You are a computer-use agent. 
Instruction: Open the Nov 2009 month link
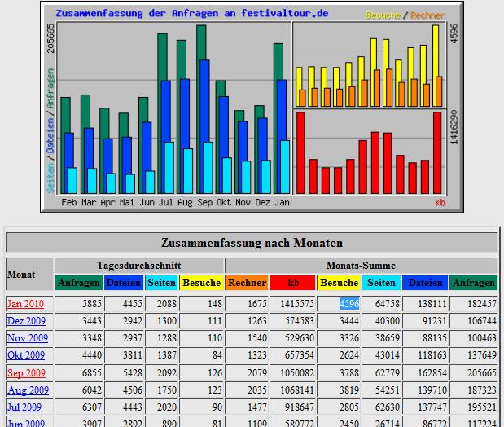click(28, 338)
